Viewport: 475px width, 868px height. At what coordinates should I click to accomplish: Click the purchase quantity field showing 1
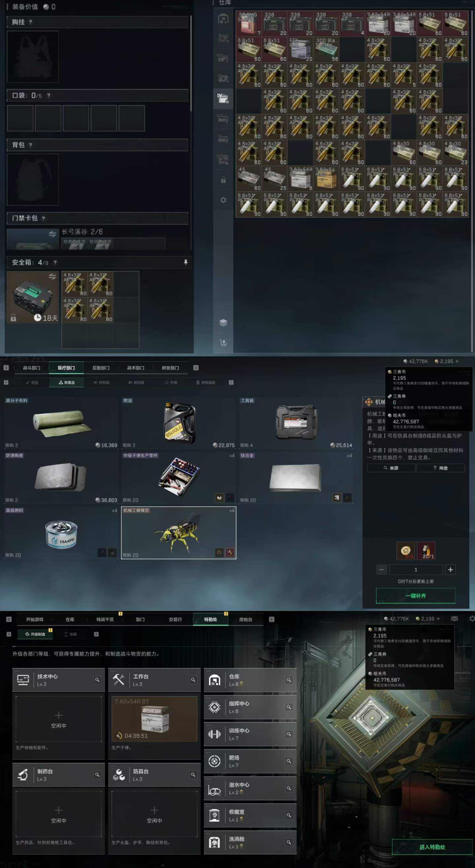[416, 570]
